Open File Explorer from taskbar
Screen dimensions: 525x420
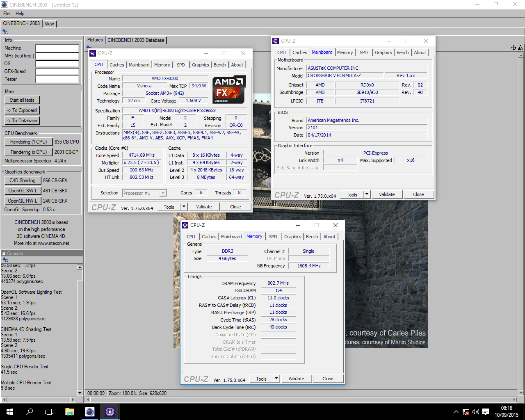(x=69, y=412)
